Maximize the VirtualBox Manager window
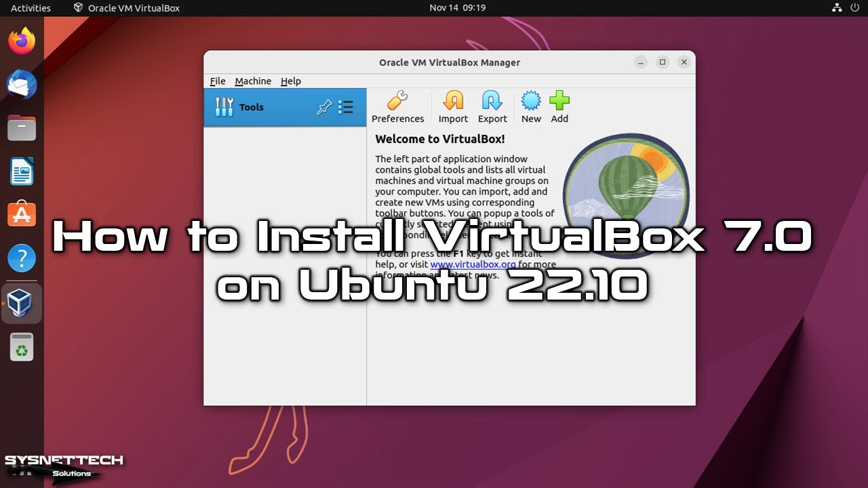Viewport: 868px width, 488px height. click(x=663, y=62)
